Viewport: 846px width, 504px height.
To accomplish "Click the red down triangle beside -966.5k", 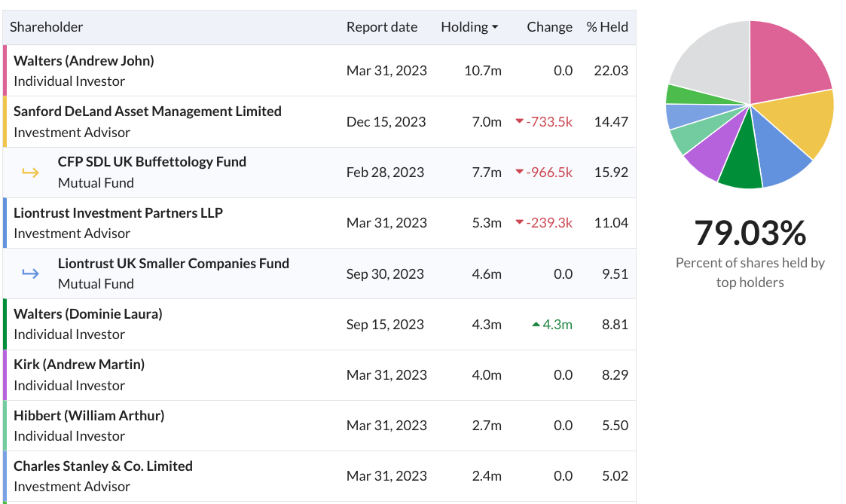I will pyautogui.click(x=520, y=172).
